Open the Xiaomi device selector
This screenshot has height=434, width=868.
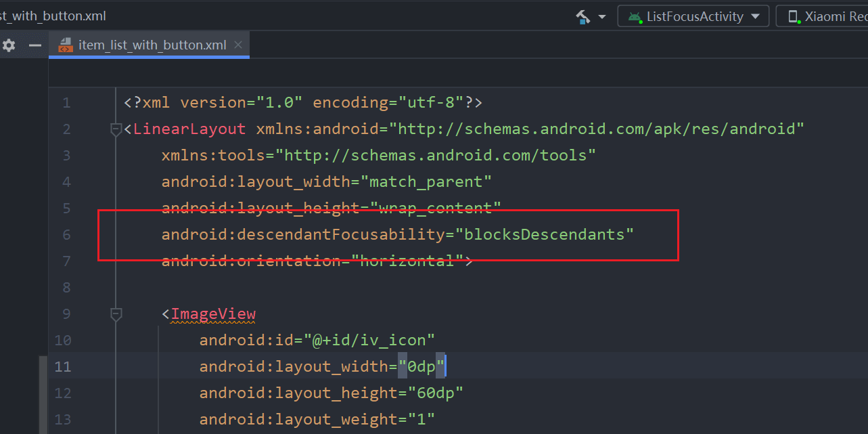click(x=822, y=16)
